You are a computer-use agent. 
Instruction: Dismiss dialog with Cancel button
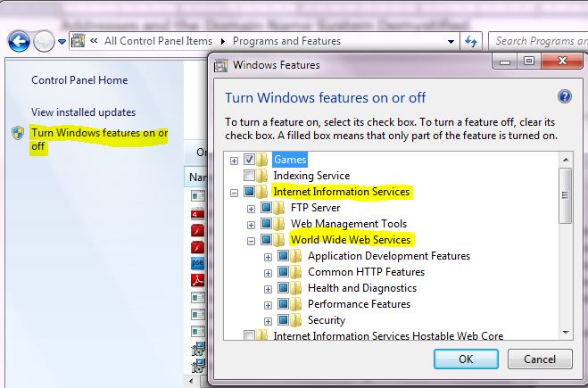pos(540,359)
